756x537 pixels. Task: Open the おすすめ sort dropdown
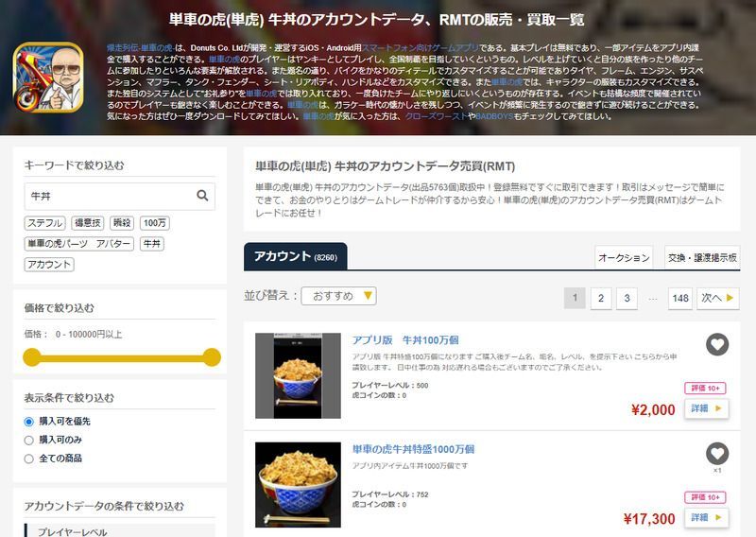point(338,296)
